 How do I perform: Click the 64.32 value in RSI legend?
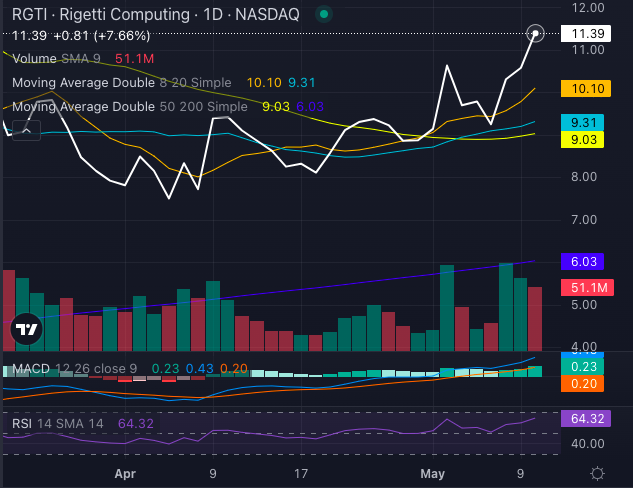[136, 423]
